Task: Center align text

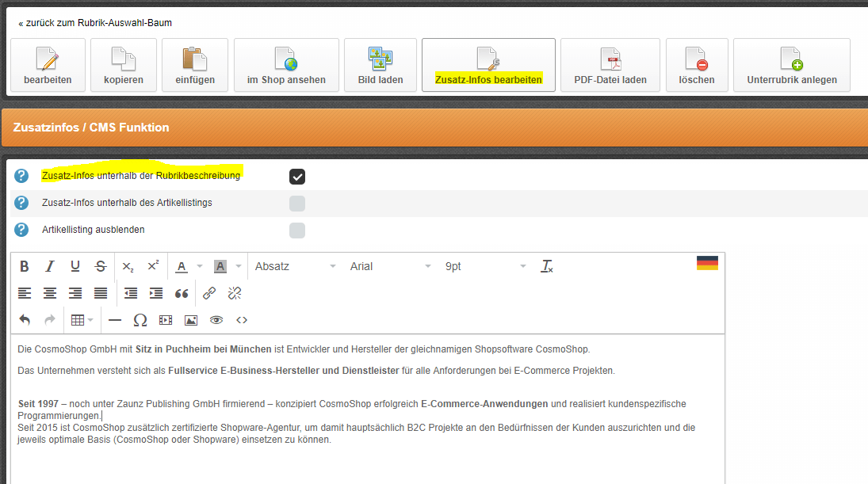Action: (50, 293)
